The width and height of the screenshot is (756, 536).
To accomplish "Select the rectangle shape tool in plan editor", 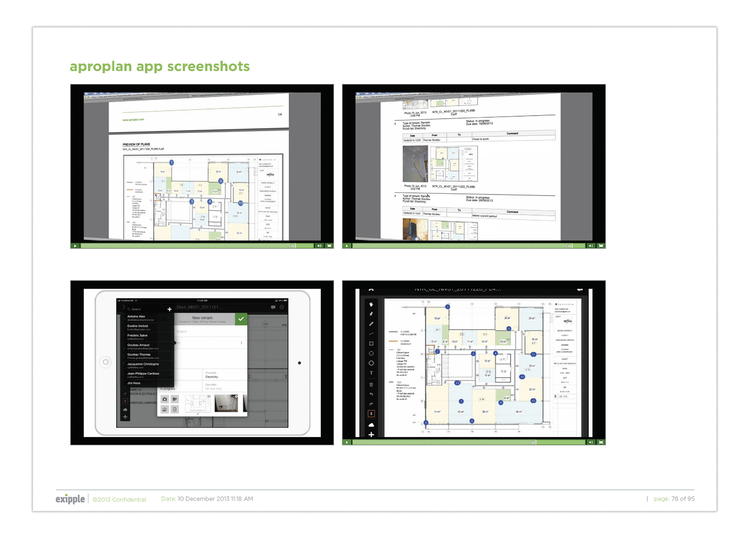I will coord(371,344).
